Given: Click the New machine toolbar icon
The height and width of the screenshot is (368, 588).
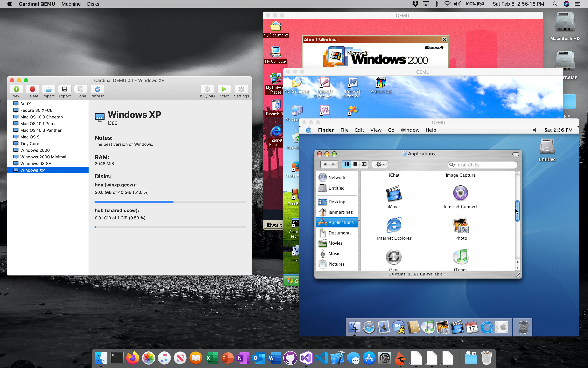Looking at the screenshot, I should tap(16, 89).
